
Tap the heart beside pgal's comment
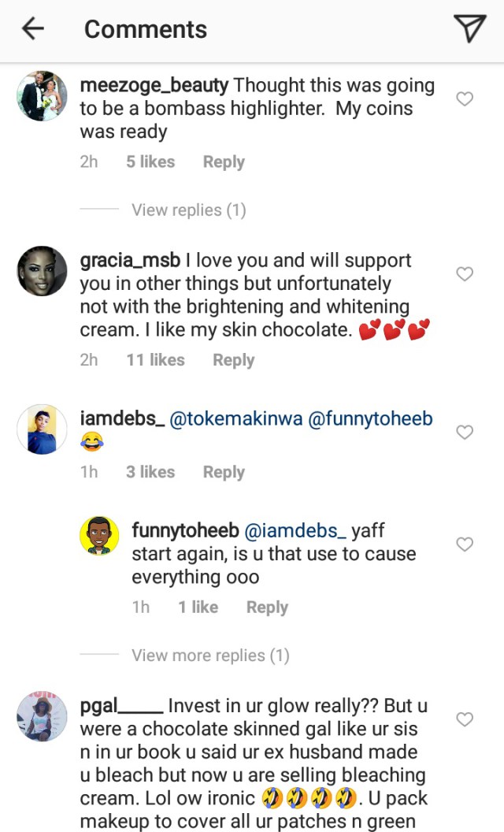[465, 719]
